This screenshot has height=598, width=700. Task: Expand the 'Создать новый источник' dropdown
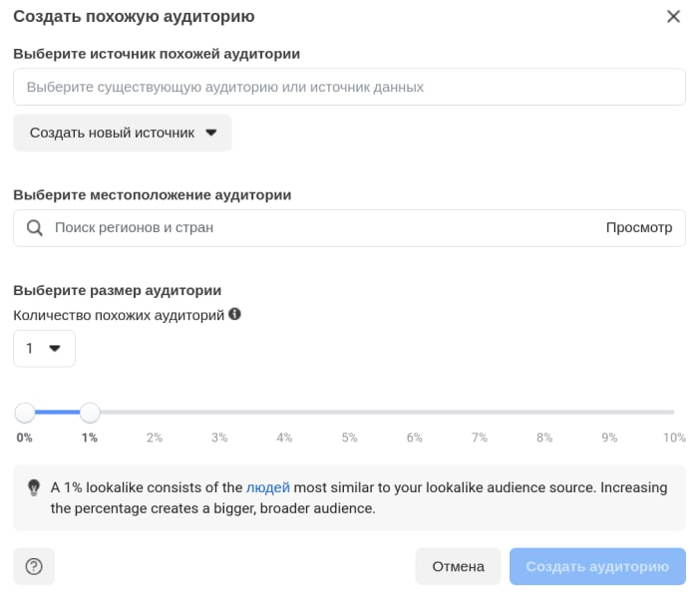[x=123, y=133]
